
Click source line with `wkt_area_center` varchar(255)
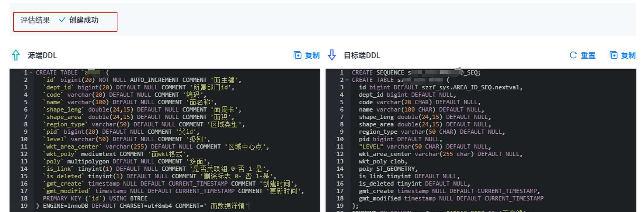click(156, 147)
